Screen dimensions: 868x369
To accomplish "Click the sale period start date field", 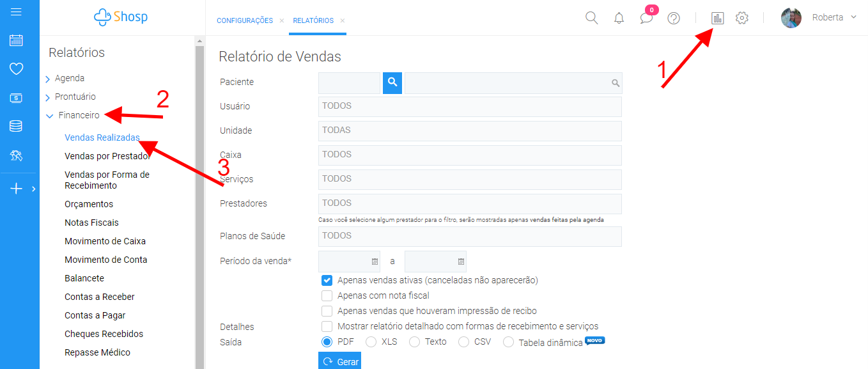I will (x=349, y=262).
